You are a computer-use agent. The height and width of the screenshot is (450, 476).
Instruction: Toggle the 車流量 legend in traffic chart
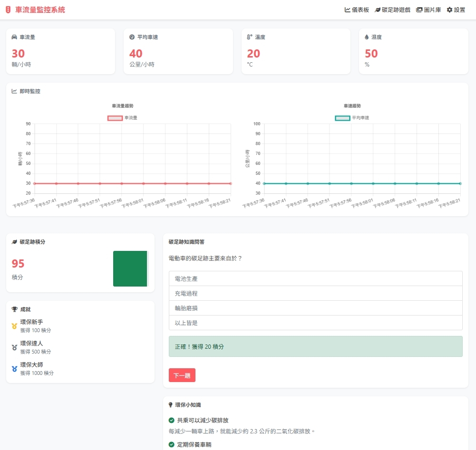[123, 118]
